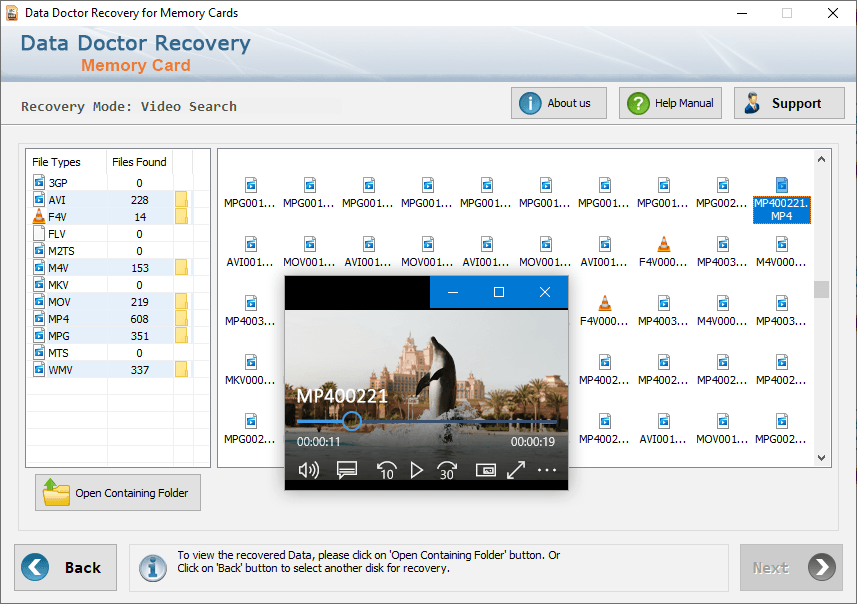The width and height of the screenshot is (857, 604).
Task: Click the MOV folder icon
Action: [181, 301]
